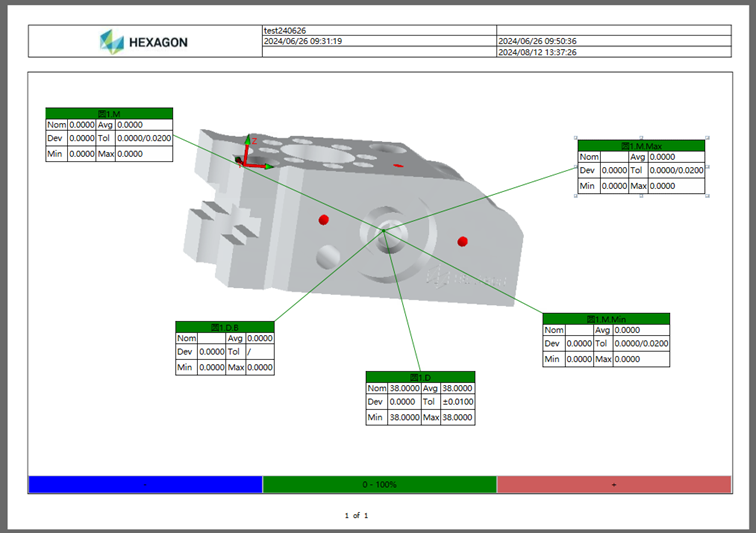Image resolution: width=756 pixels, height=533 pixels.
Task: Click the Hexagon logo in the header
Action: 144,42
